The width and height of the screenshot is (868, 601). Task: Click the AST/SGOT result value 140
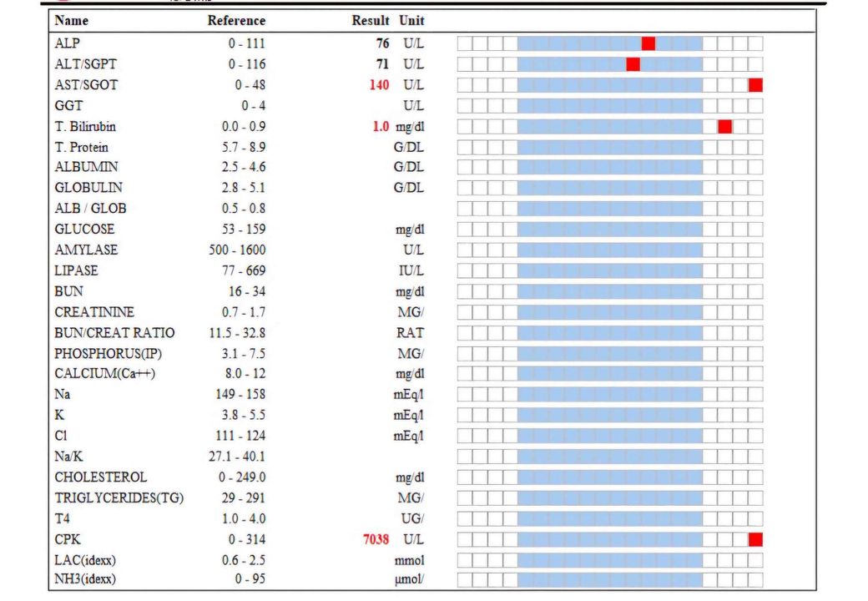tap(379, 85)
